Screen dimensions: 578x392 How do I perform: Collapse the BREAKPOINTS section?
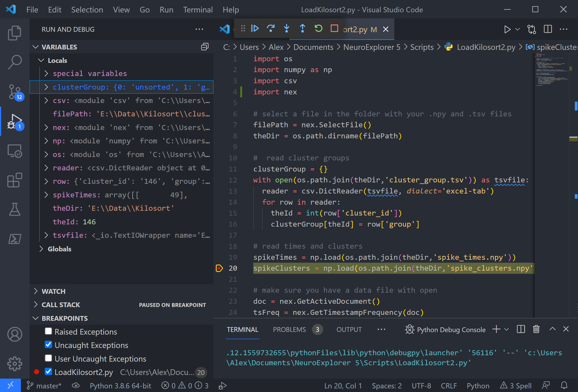pos(36,318)
